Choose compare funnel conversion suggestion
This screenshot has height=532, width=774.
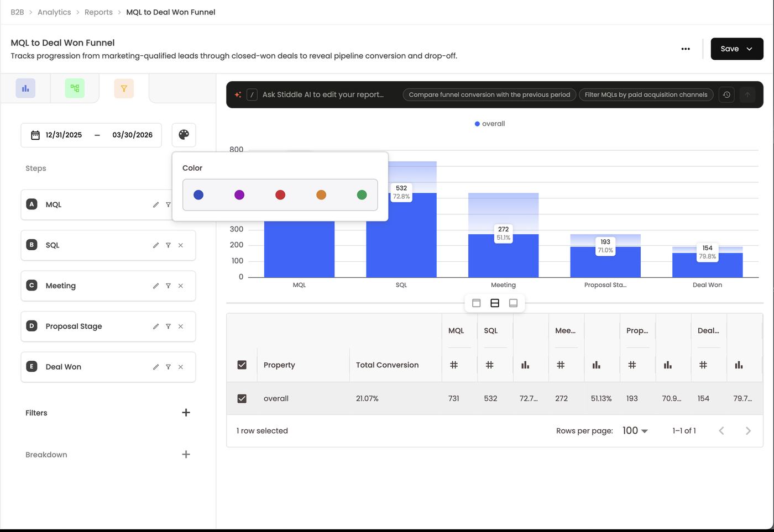[x=489, y=94]
